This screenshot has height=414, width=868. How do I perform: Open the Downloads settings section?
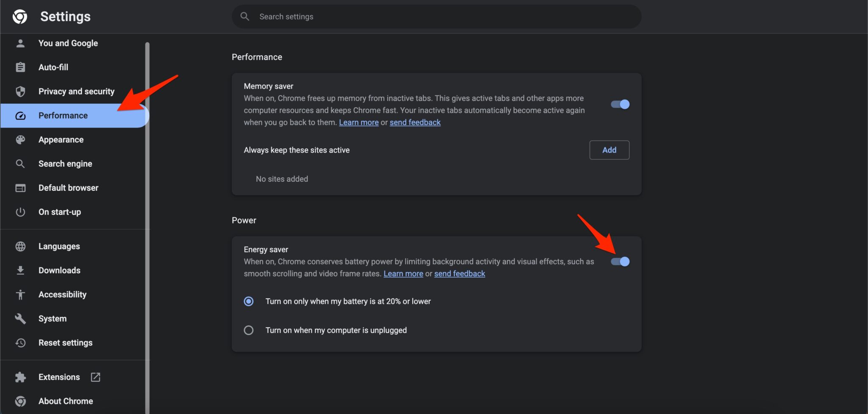pos(59,270)
